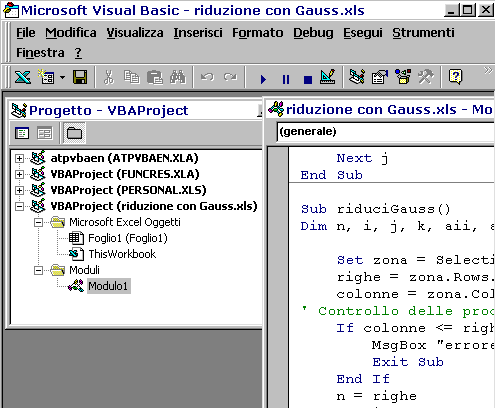Select VBAProject (FUNCRES.XLA) in tree
The width and height of the screenshot is (495, 408).
(125, 174)
